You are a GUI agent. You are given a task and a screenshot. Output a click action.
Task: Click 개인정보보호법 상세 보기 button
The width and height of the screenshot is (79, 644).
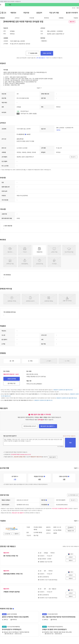pyautogui.click(x=30, y=426)
